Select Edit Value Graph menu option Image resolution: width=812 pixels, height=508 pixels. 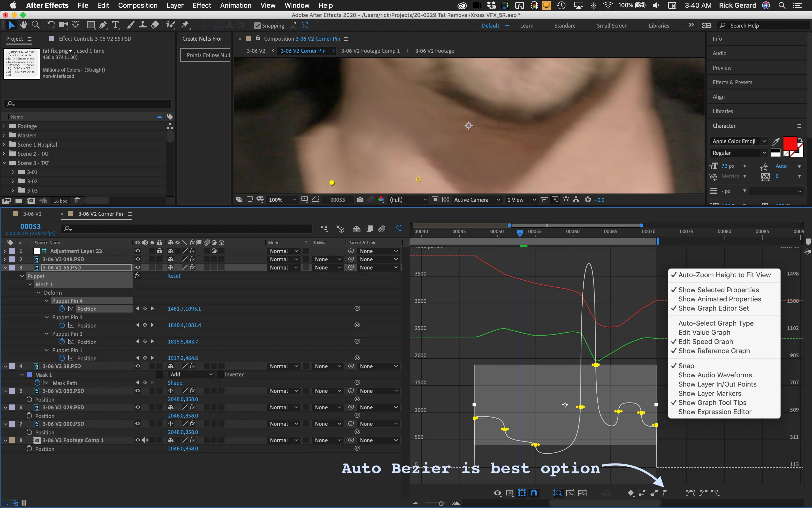point(704,332)
